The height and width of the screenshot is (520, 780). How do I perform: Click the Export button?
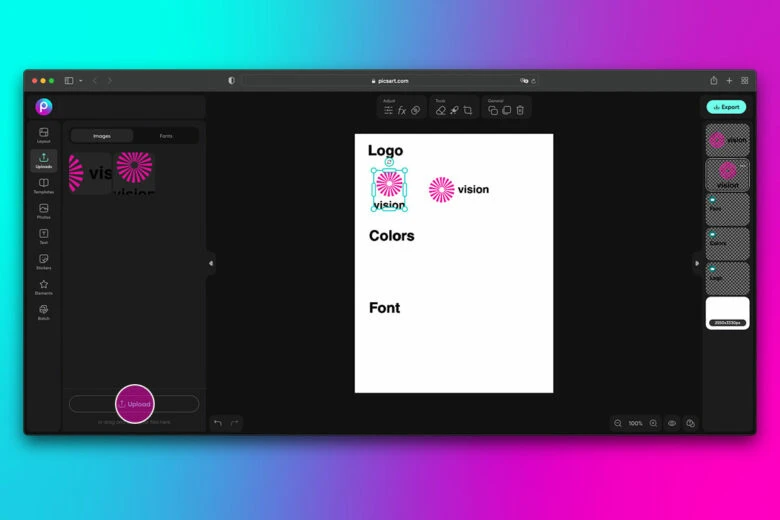(x=726, y=107)
